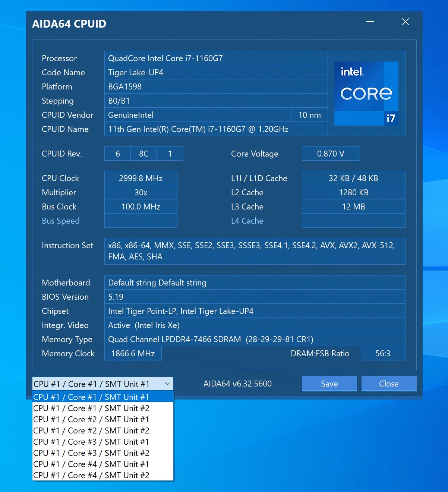This screenshot has height=492, width=448.
Task: Select CPU #1 / Core #1 / SMT Unit #2
Action: (103, 408)
